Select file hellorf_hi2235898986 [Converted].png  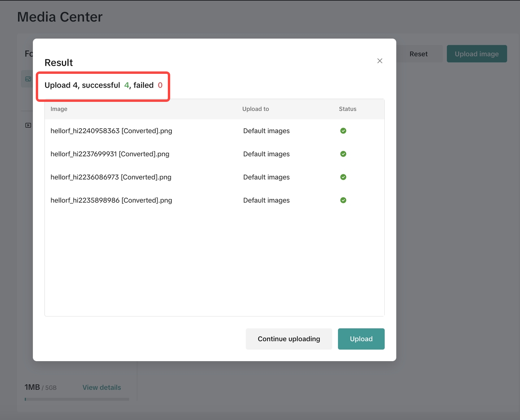pos(111,200)
